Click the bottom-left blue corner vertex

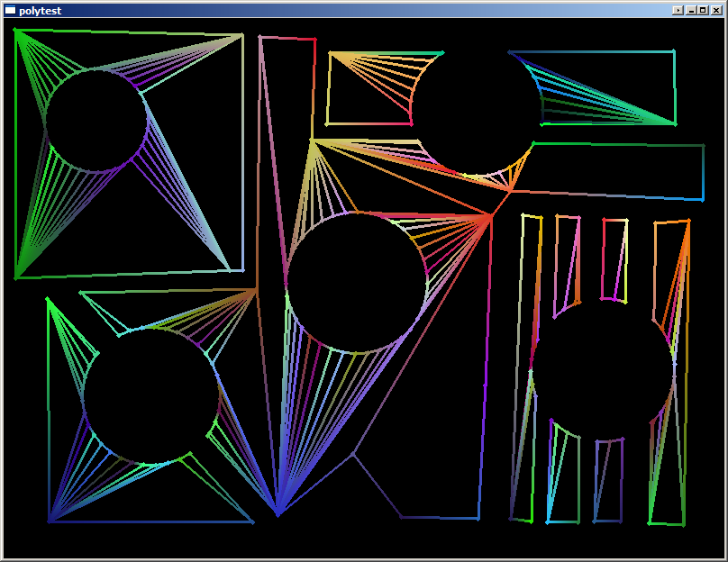click(50, 521)
